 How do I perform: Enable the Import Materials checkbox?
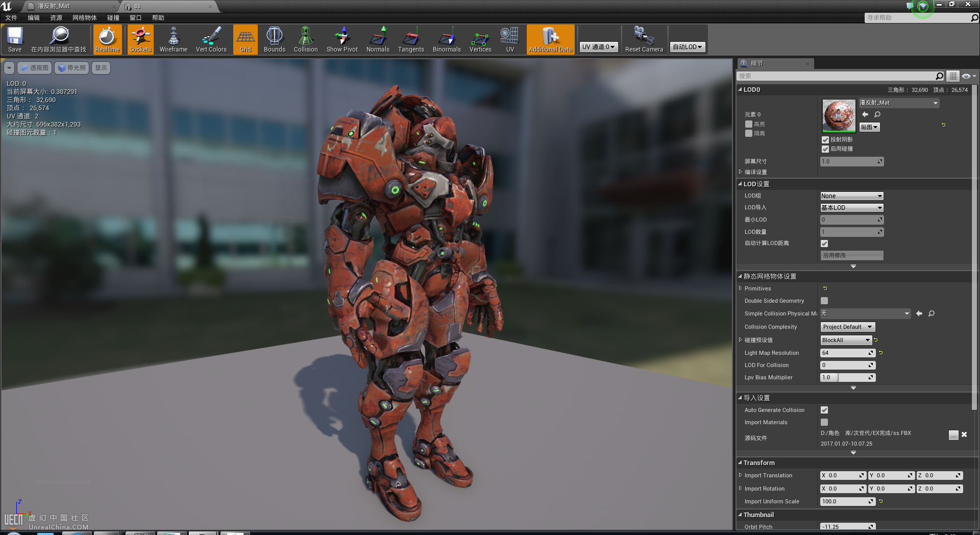tap(824, 422)
